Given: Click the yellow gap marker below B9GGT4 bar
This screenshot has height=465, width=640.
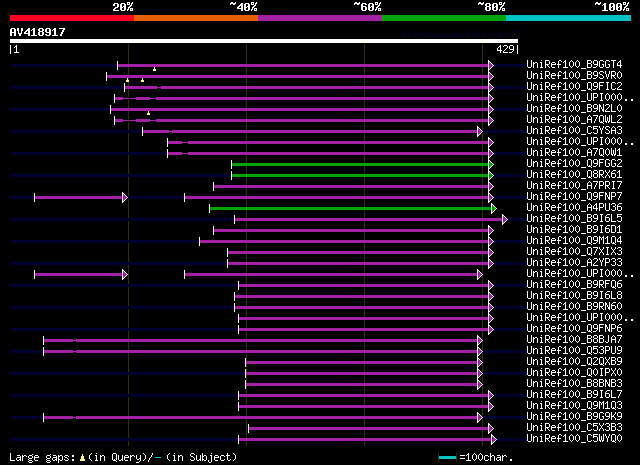Looking at the screenshot, I should tap(154, 69).
